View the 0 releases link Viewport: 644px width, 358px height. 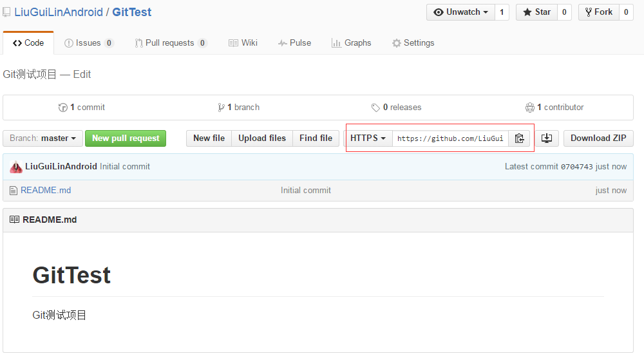point(396,108)
